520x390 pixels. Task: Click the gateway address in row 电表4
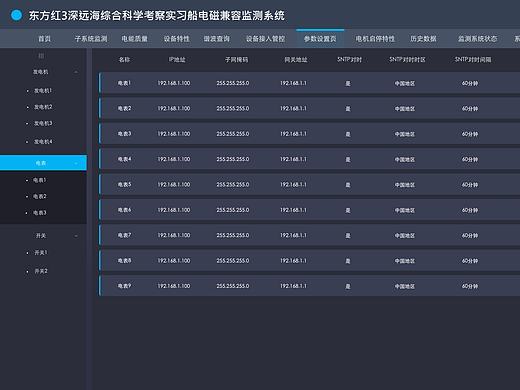click(293, 159)
